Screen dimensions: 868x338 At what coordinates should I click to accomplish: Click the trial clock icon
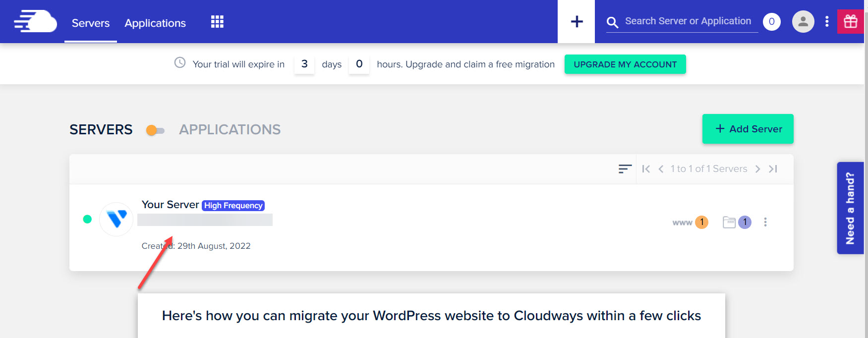tap(180, 62)
